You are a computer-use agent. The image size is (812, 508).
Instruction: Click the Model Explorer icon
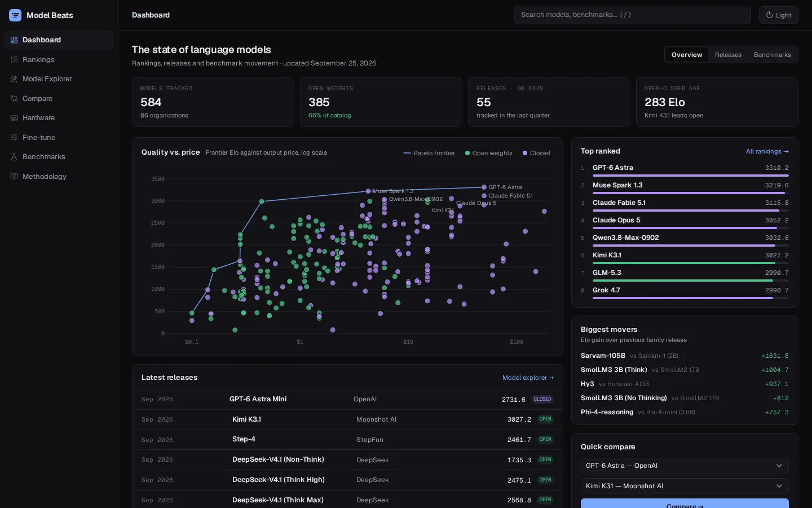14,79
